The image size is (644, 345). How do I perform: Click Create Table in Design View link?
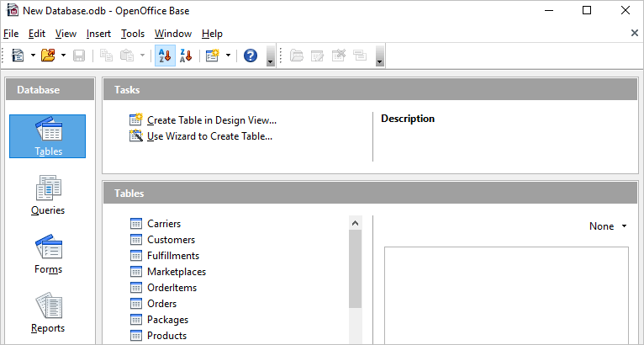point(212,120)
